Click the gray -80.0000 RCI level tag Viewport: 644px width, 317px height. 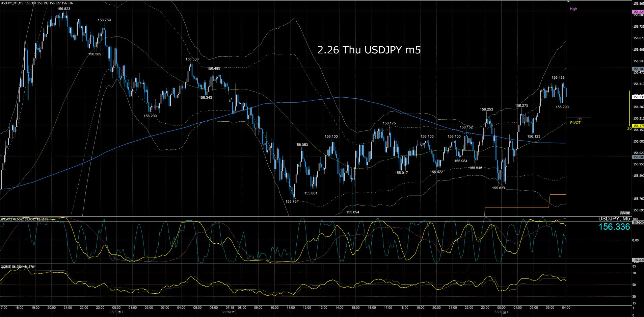point(638,260)
